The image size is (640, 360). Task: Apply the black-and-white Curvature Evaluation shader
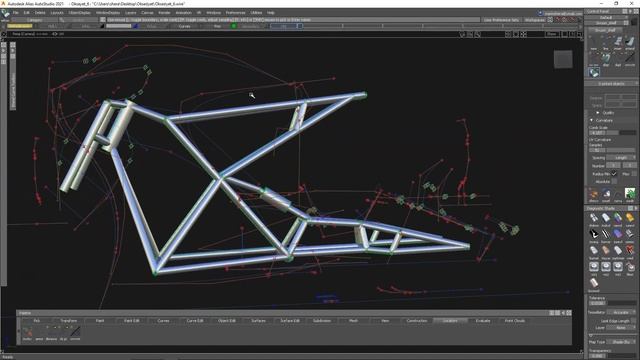(593, 236)
